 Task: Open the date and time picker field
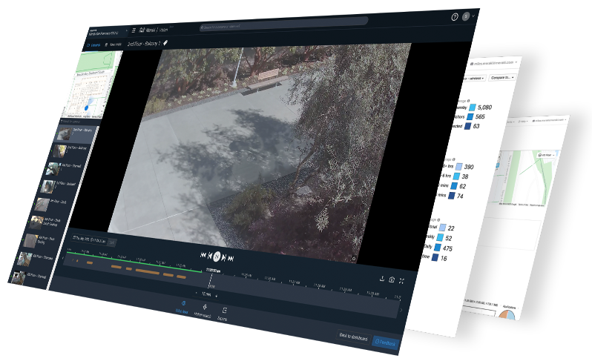coord(90,239)
